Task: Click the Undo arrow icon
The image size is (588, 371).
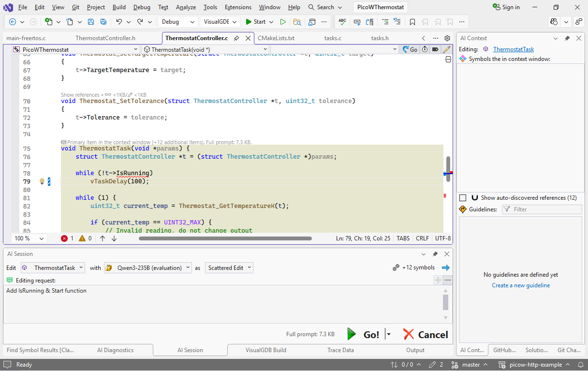Action: tap(119, 22)
